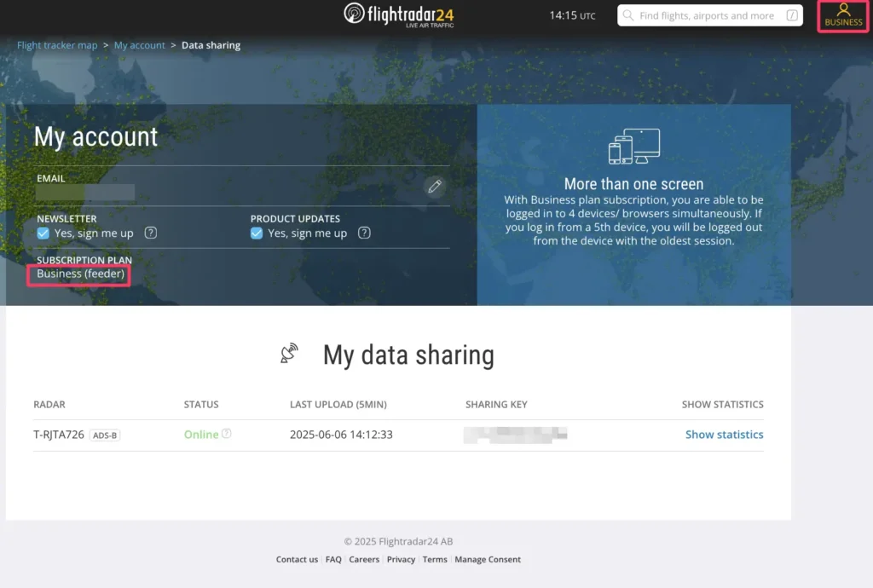Open the Business account profile icon
Viewport: 873px width, 588px height.
[x=843, y=15]
